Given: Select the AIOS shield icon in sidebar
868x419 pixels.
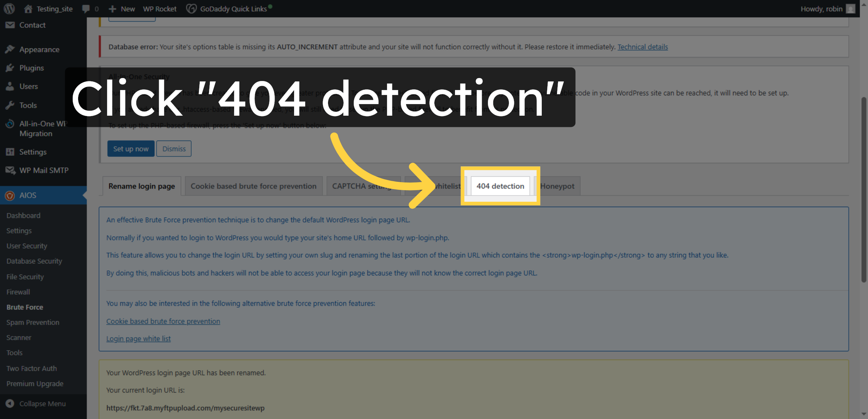Looking at the screenshot, I should [10, 195].
